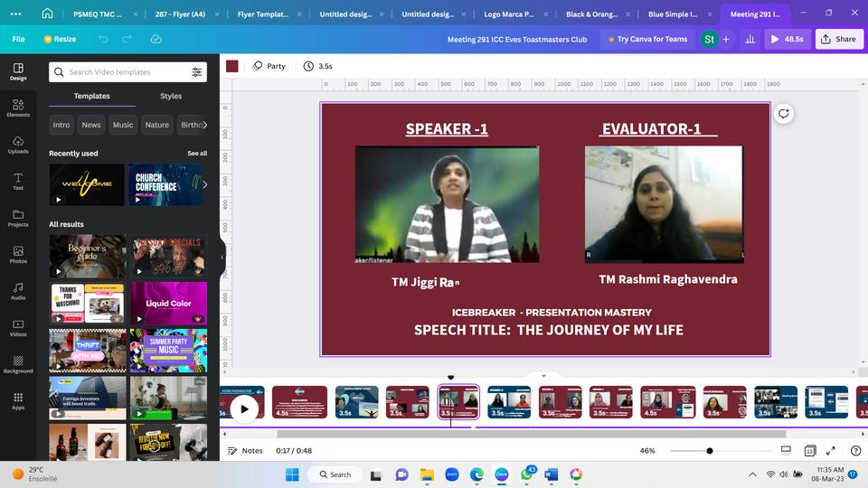Screen dimensions: 868x488
Task: Open the Photos panel
Action: coord(18,255)
